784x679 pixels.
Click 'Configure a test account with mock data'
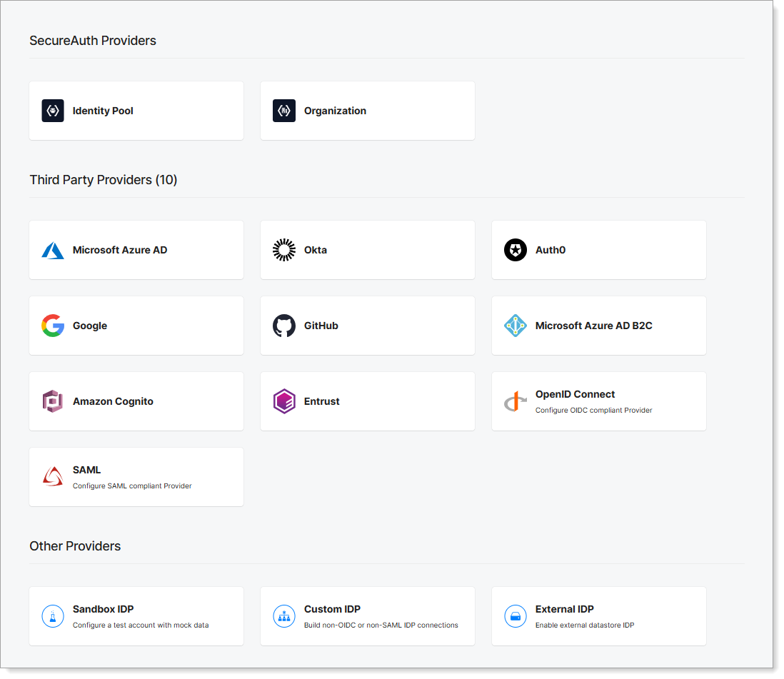click(141, 625)
